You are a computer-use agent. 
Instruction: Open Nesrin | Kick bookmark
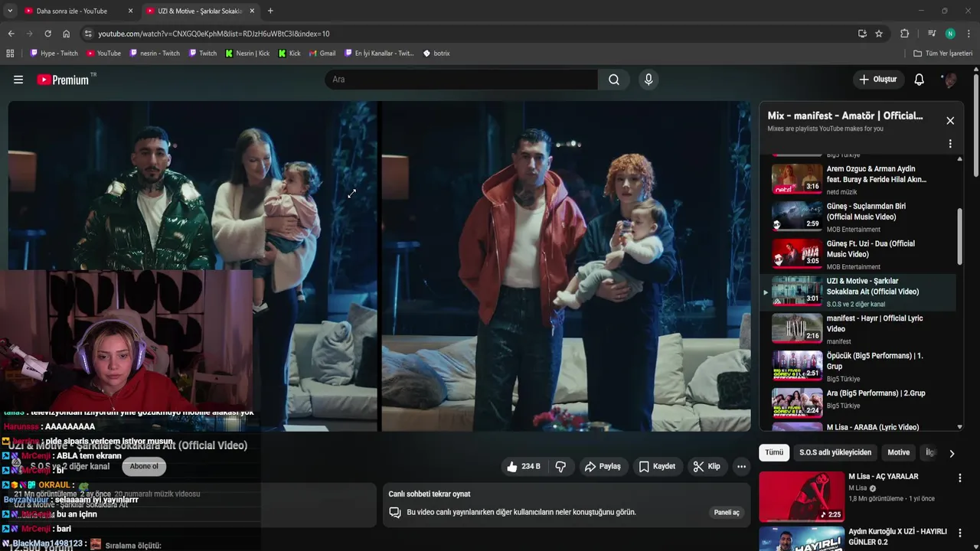pos(247,54)
